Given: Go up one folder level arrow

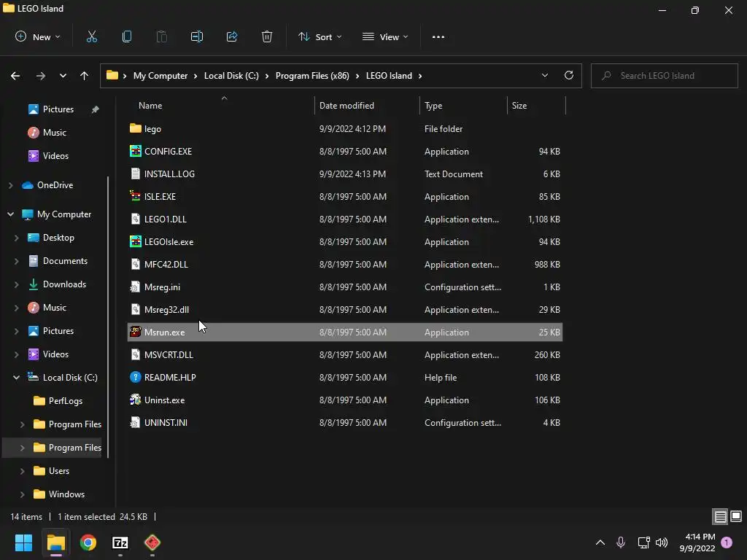Looking at the screenshot, I should tap(85, 76).
